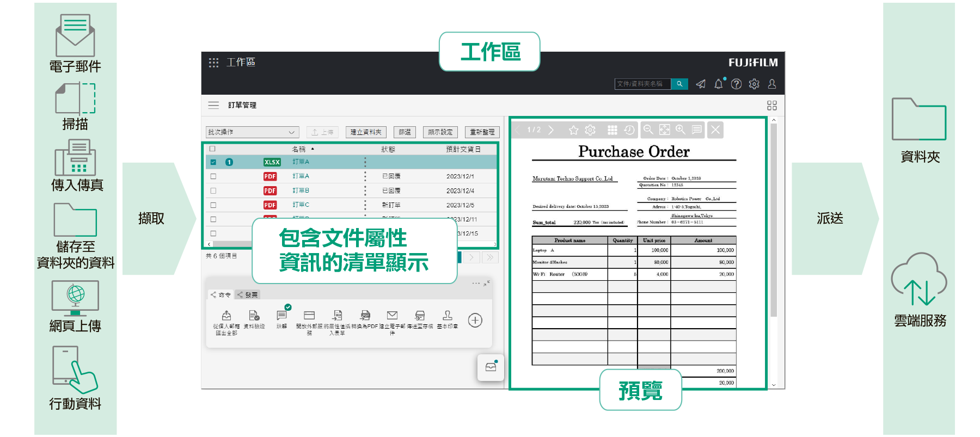Click the 資料驗證 command icon

coord(254,316)
